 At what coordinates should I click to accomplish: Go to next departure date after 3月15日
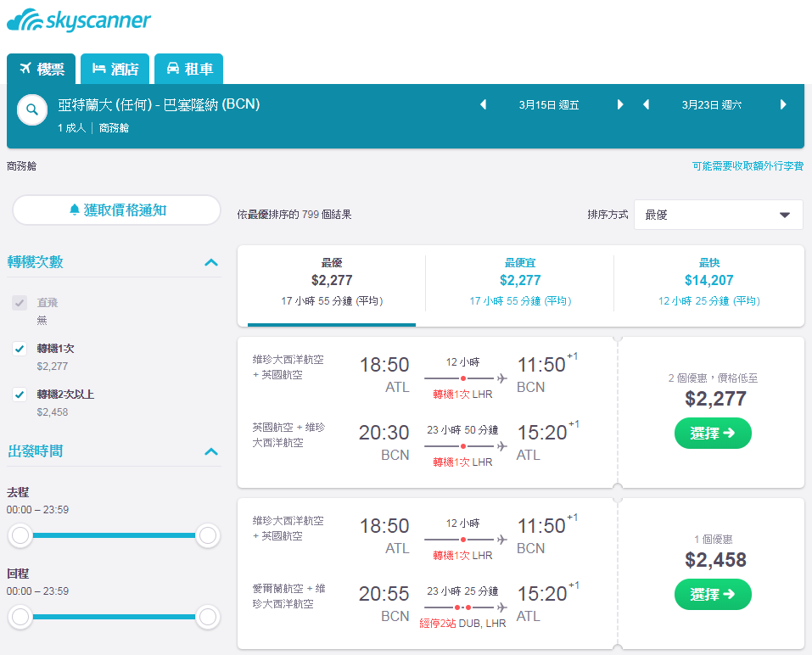tap(620, 104)
